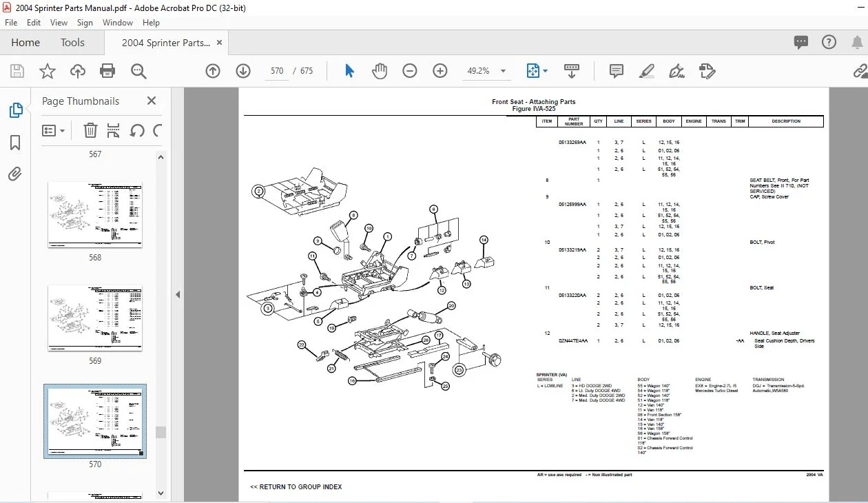
Task: Click the Front Seat - Attaching Parts heading
Action: 533,102
